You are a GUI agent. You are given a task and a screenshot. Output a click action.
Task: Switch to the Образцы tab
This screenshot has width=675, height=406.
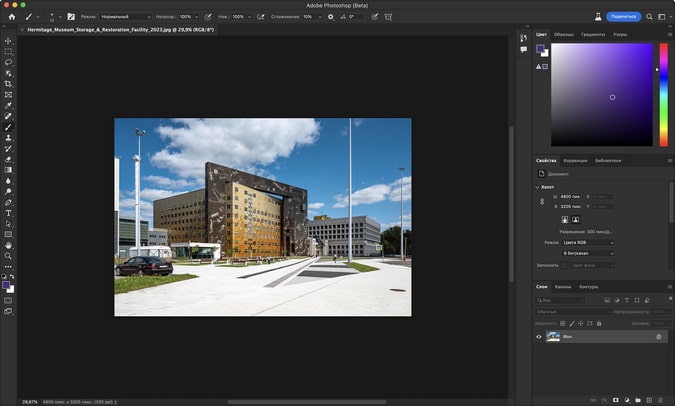coord(564,34)
